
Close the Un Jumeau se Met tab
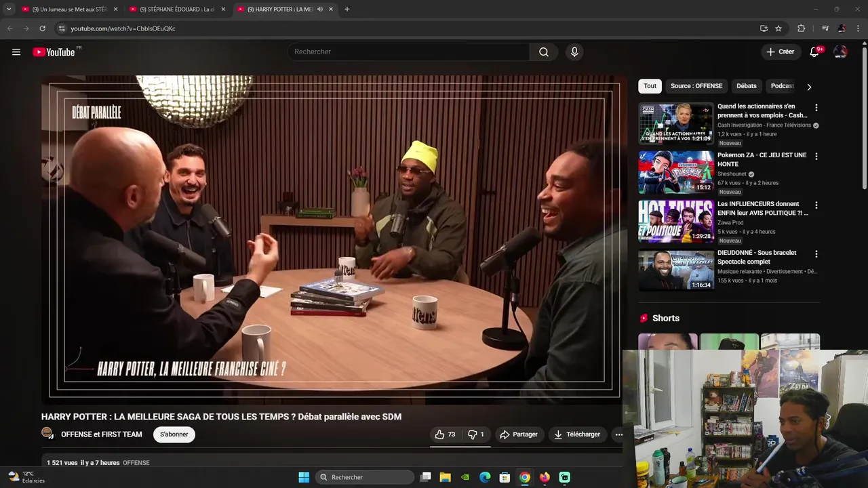pos(115,9)
